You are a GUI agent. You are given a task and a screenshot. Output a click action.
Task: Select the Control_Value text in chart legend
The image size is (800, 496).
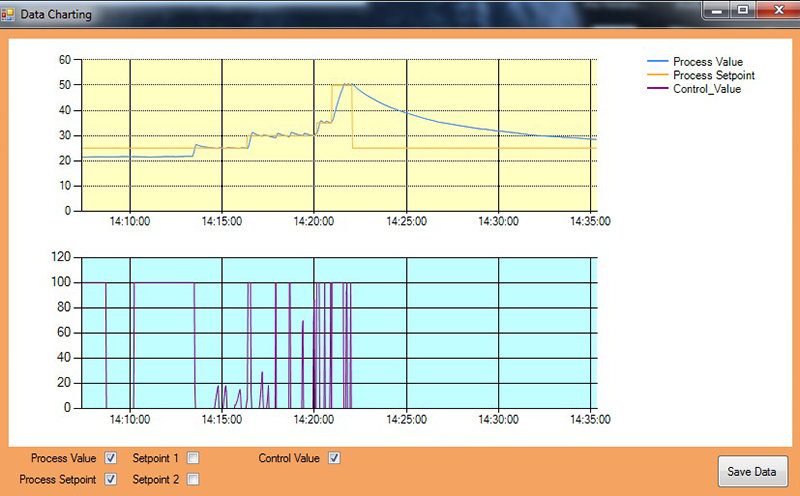(707, 88)
